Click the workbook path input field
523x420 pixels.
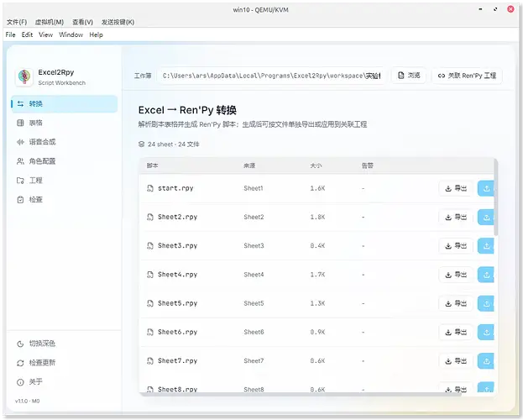pyautogui.click(x=271, y=76)
